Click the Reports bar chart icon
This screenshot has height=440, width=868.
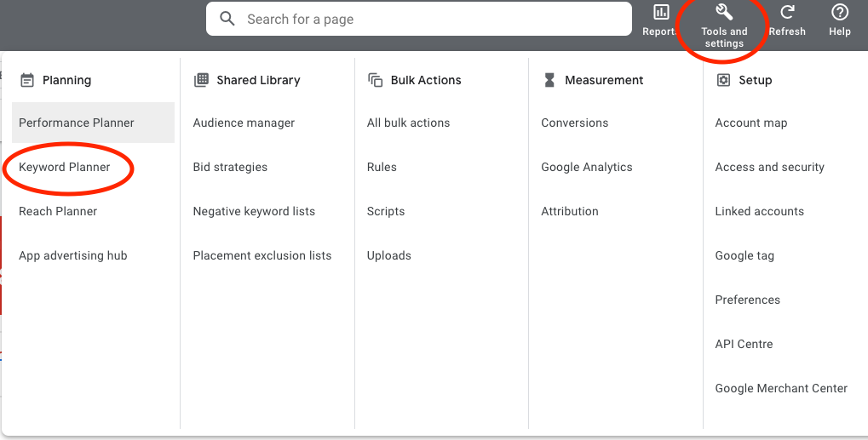(x=661, y=12)
